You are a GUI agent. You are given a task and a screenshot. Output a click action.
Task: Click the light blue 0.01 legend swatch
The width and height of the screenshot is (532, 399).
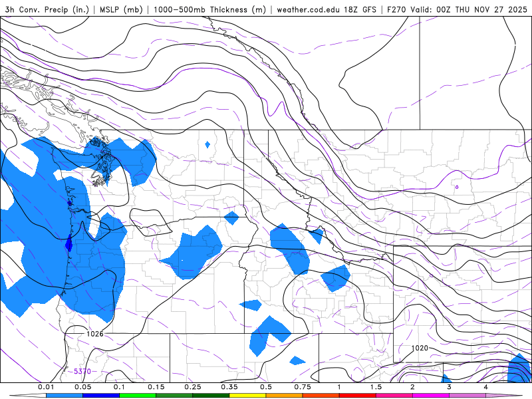[65, 395]
